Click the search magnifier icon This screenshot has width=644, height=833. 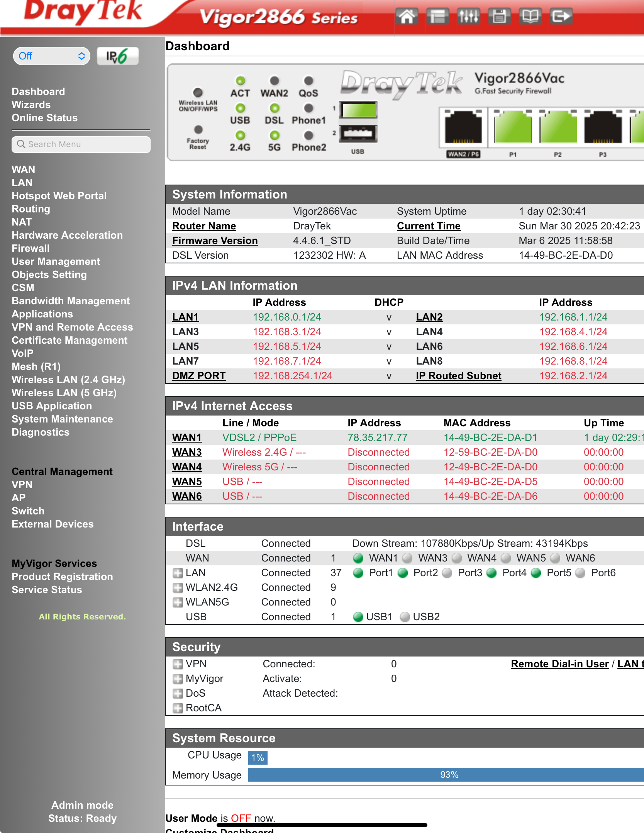tap(21, 144)
